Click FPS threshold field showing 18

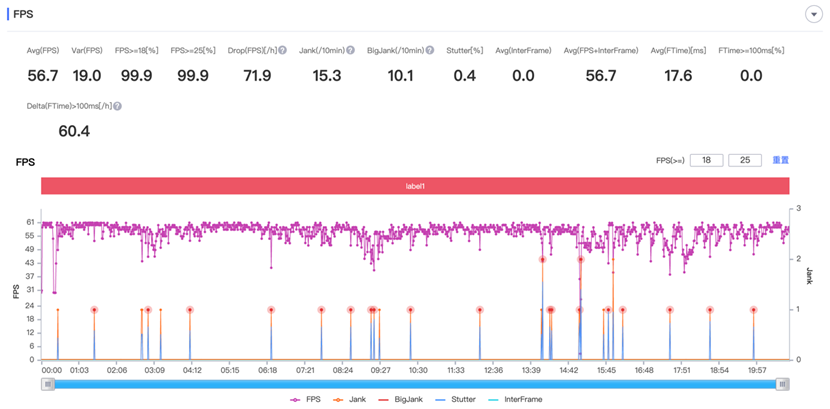pyautogui.click(x=706, y=160)
